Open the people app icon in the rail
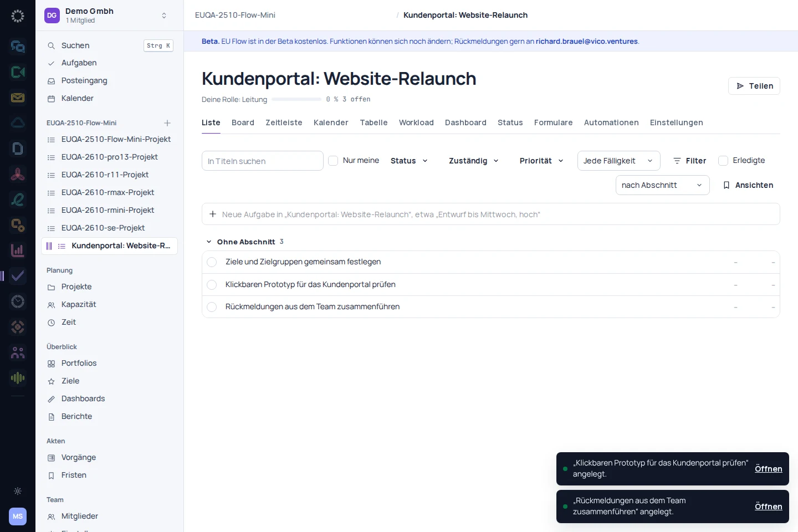Screen dimensions: 798x532 point(18,352)
